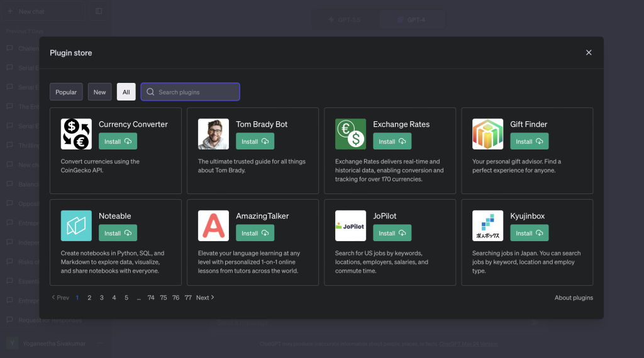Click the Noteable title text
This screenshot has height=358, width=644.
115,216
